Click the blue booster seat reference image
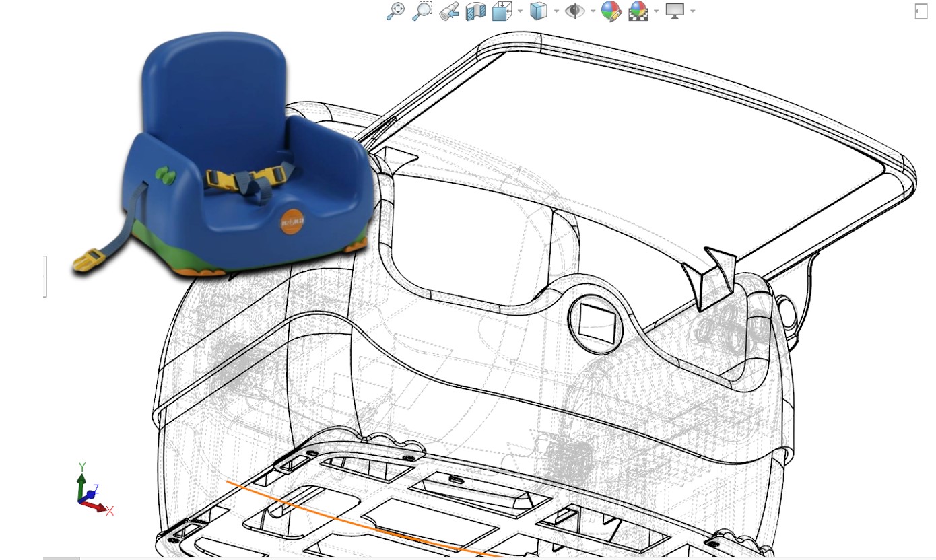Image resolution: width=936 pixels, height=560 pixels. pyautogui.click(x=222, y=155)
